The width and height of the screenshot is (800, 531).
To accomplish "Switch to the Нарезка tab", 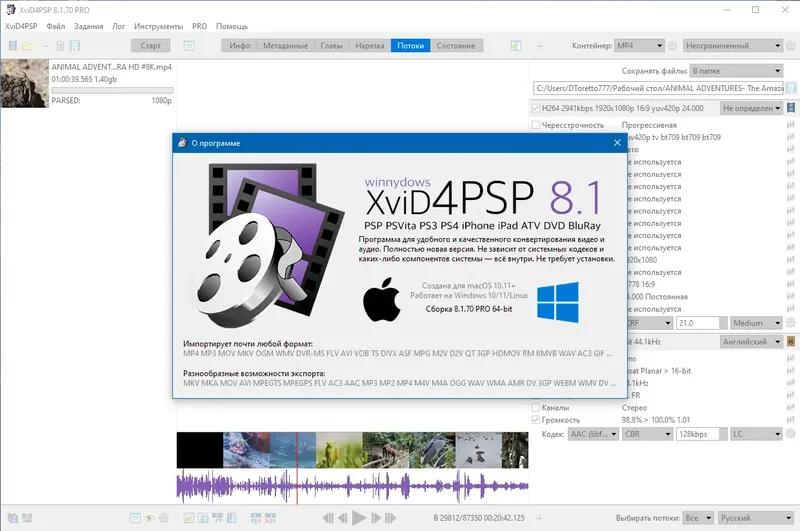I will 369,45.
